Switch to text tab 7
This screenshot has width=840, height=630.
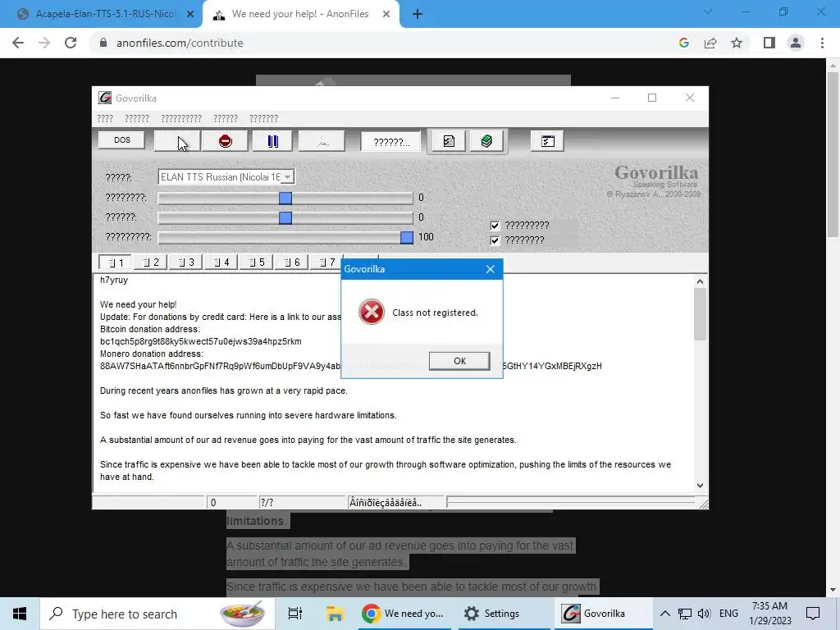(325, 262)
